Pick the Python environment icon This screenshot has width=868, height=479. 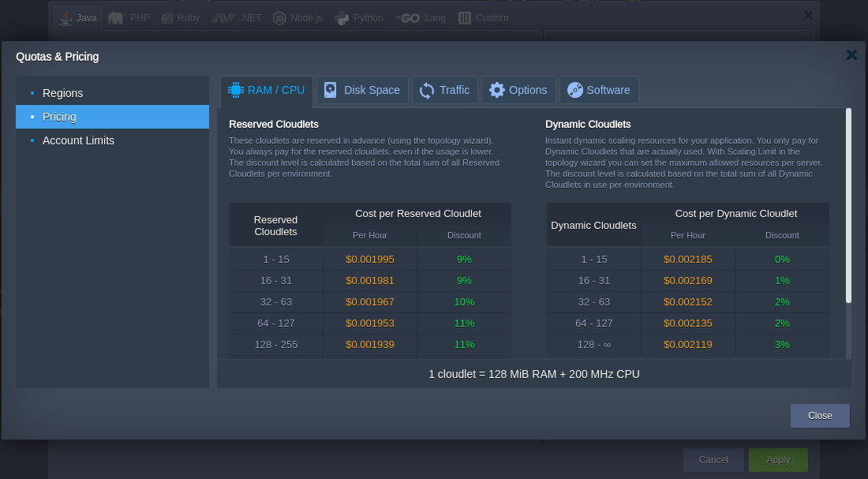pyautogui.click(x=342, y=17)
